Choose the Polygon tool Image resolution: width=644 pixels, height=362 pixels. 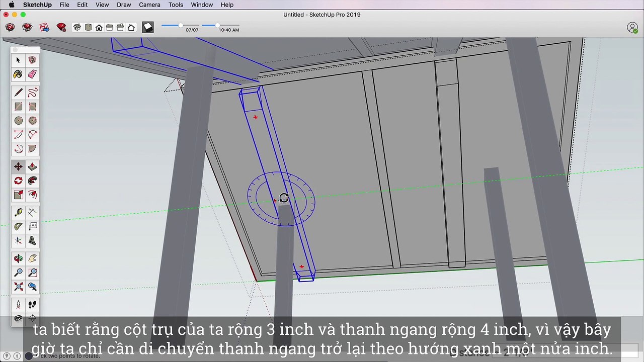32,121
